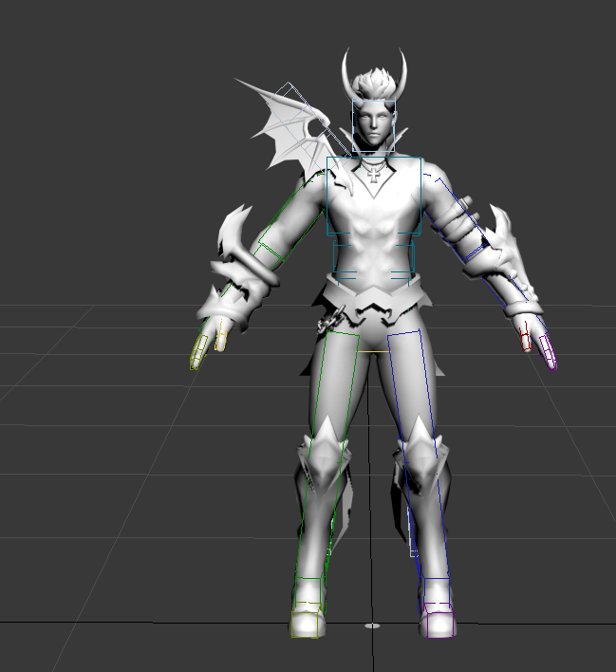Pick the green upper arm bone
The width and height of the screenshot is (616, 672).
pos(291,216)
